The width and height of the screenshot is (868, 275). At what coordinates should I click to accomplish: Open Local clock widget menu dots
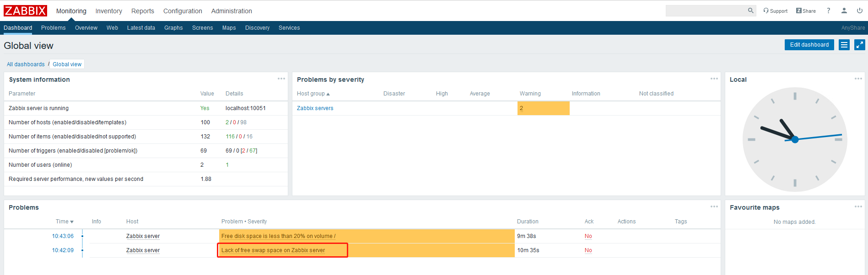click(858, 79)
